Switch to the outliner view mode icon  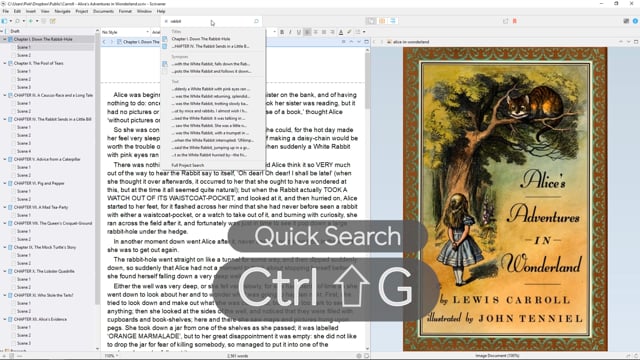[x=393, y=21]
